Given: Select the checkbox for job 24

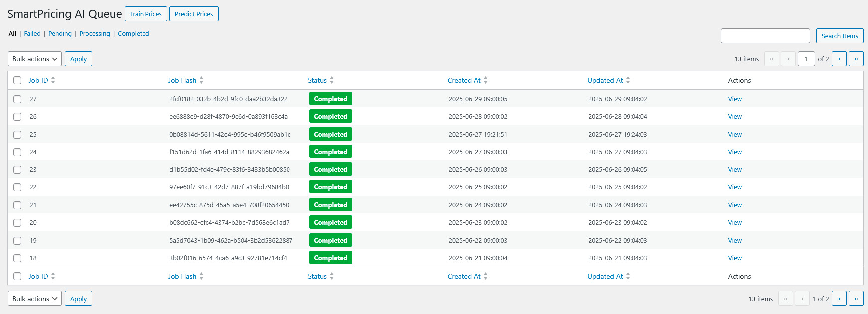Looking at the screenshot, I should [x=17, y=152].
